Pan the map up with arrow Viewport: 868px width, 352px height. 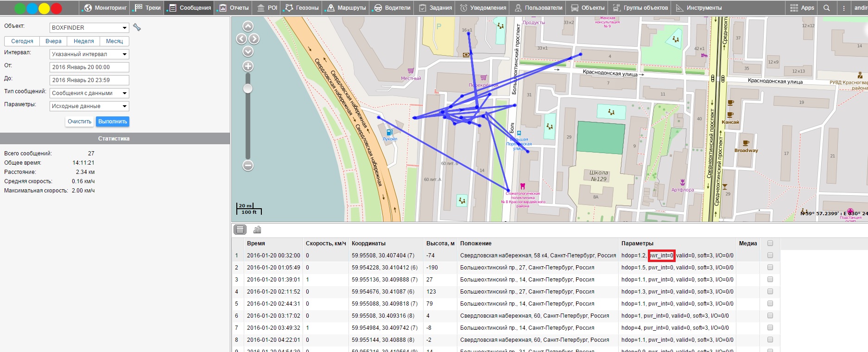[248, 26]
